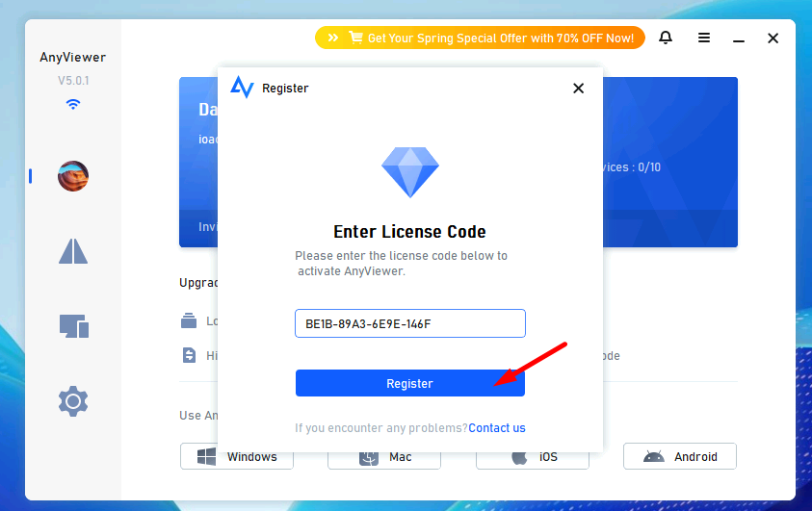
Task: Click the blue Register button
Action: click(x=410, y=383)
